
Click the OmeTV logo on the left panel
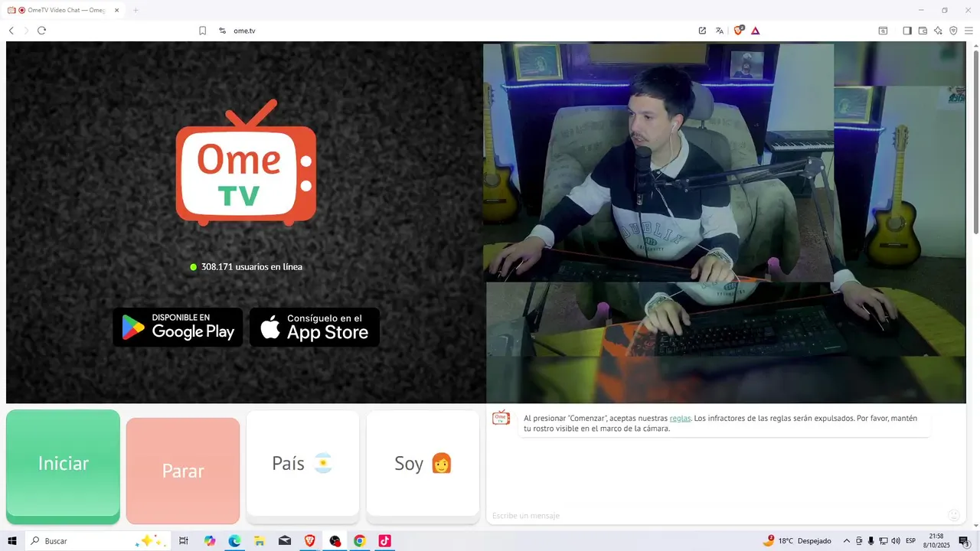tap(246, 162)
